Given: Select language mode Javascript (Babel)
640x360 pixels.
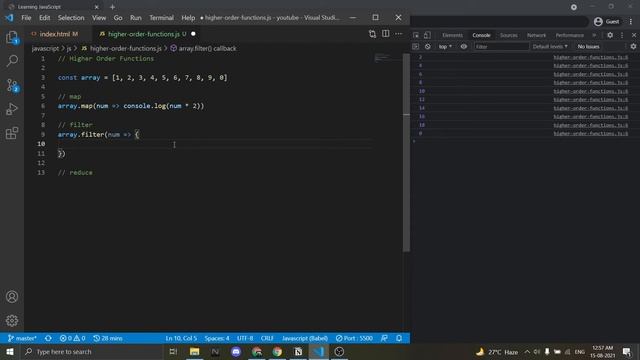Looking at the screenshot, I should pos(304,338).
